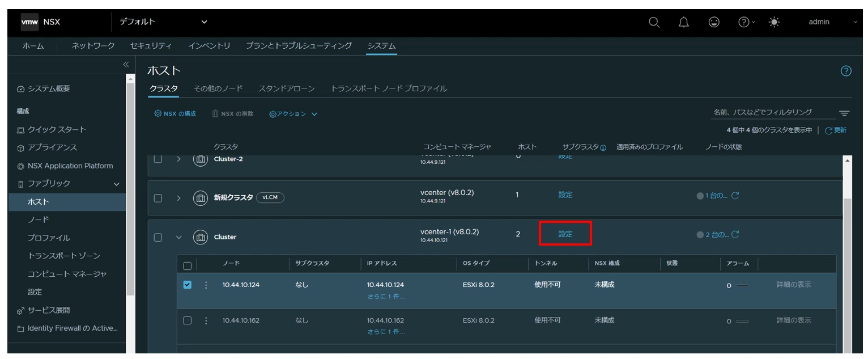The height and width of the screenshot is (359, 868).
Task: Go to the インベントリ top tab
Action: (209, 46)
